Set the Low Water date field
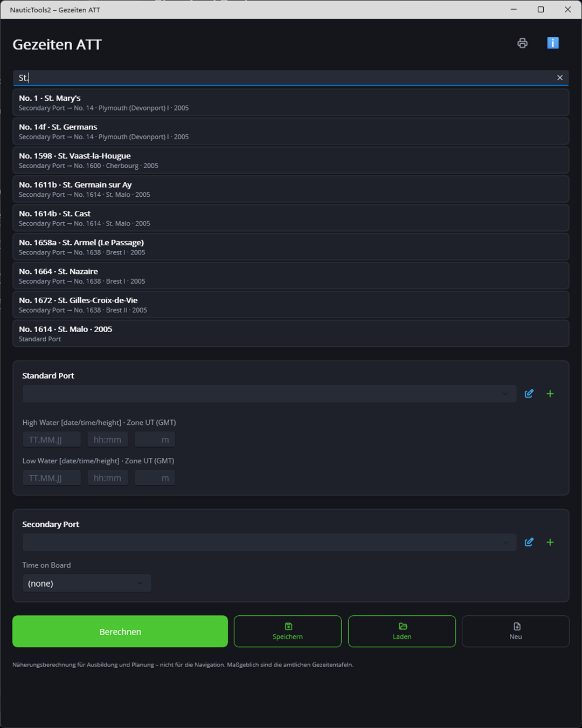The height and width of the screenshot is (728, 582). click(52, 478)
